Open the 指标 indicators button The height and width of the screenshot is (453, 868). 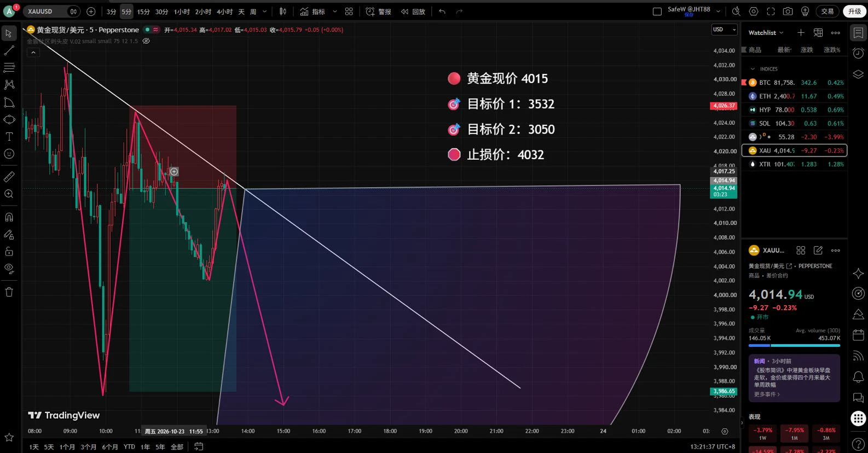pyautogui.click(x=313, y=11)
